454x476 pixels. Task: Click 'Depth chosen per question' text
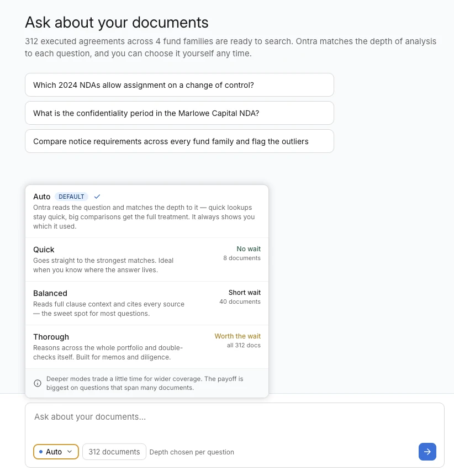click(x=192, y=452)
